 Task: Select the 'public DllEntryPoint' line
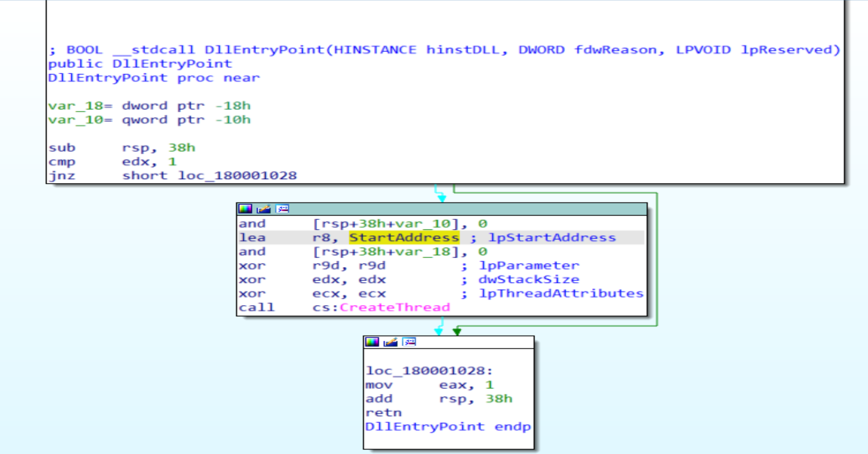(140, 64)
